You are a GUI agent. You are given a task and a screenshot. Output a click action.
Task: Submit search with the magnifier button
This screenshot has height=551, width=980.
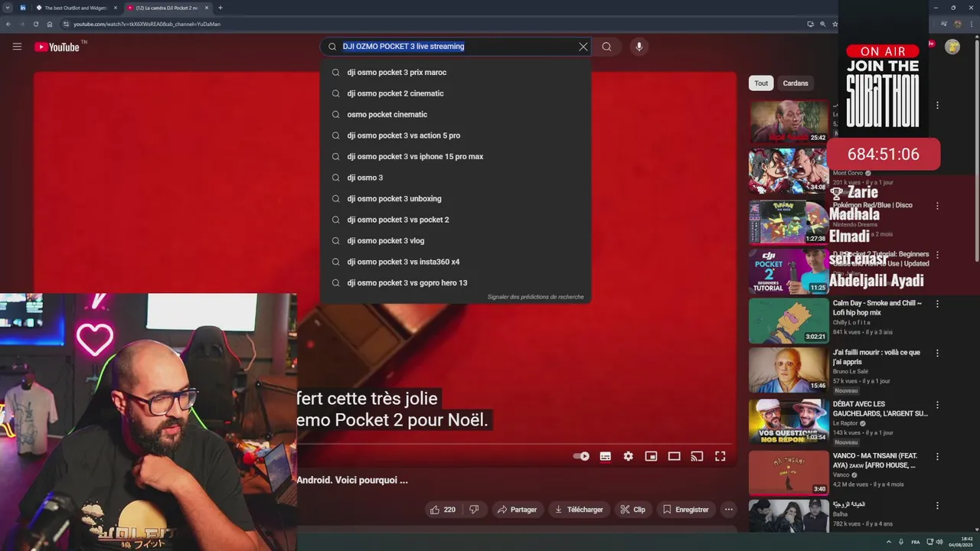click(x=606, y=47)
